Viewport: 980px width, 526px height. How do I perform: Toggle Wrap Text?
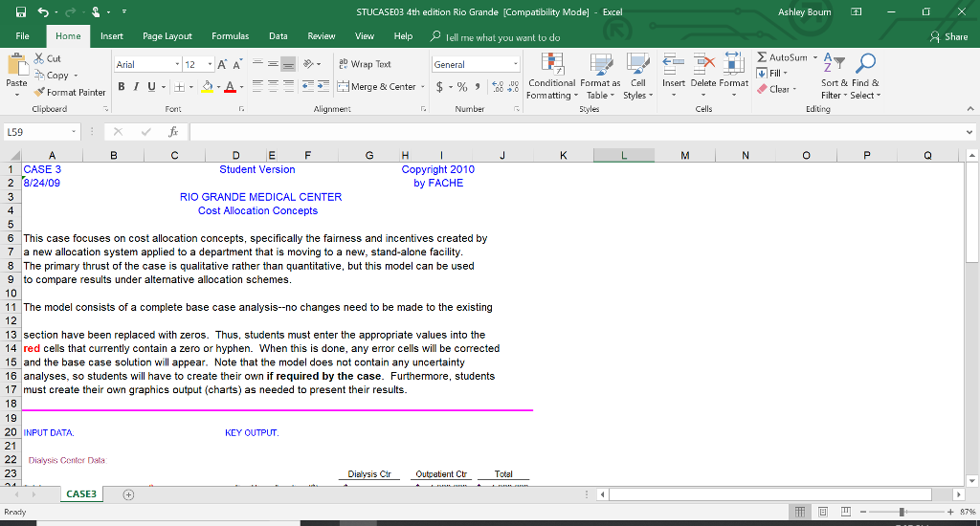coord(365,64)
